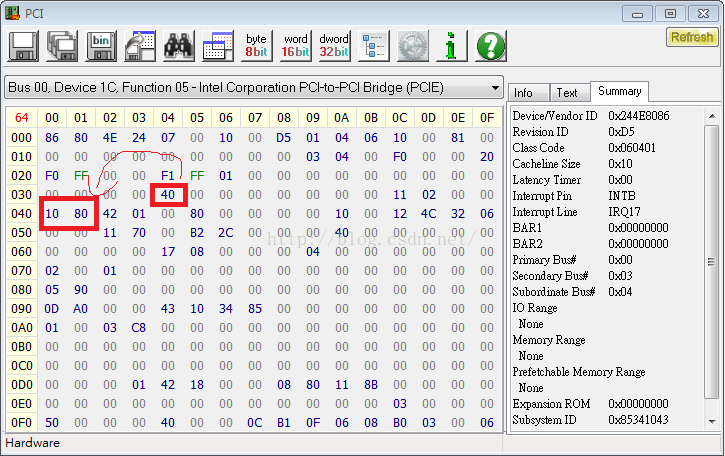Select byte C8 in row 0A0

tap(139, 328)
